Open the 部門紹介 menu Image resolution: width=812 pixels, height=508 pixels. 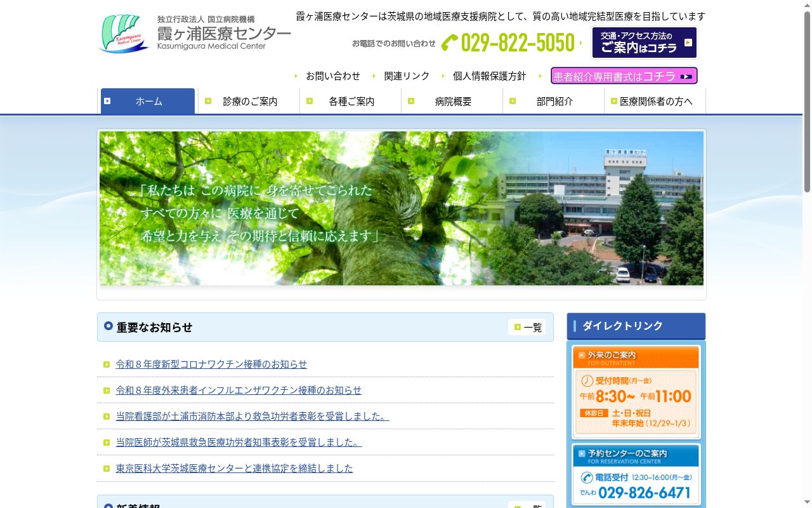[554, 101]
